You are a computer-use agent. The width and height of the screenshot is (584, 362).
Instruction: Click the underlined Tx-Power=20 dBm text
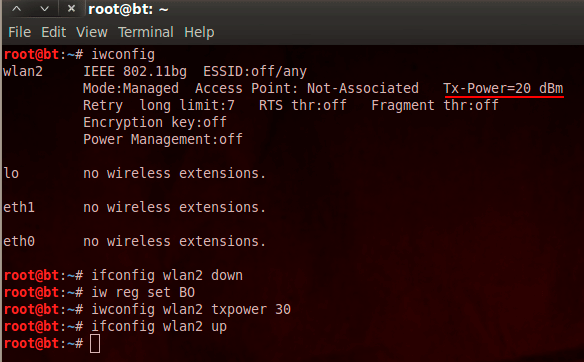503,89
